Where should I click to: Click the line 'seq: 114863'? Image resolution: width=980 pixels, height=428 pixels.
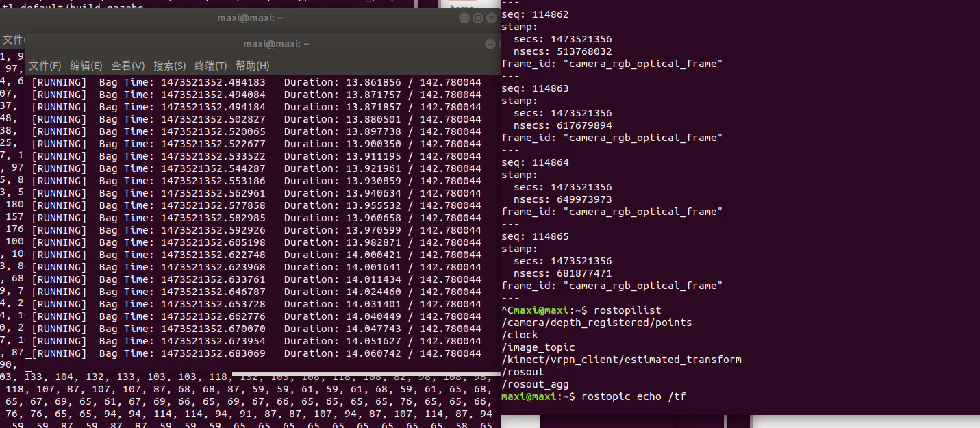coord(535,88)
